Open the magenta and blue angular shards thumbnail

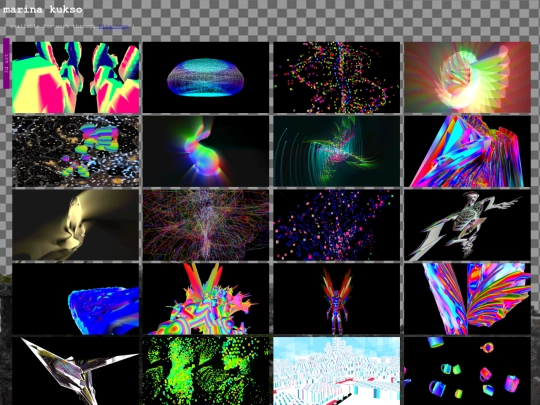468,151
